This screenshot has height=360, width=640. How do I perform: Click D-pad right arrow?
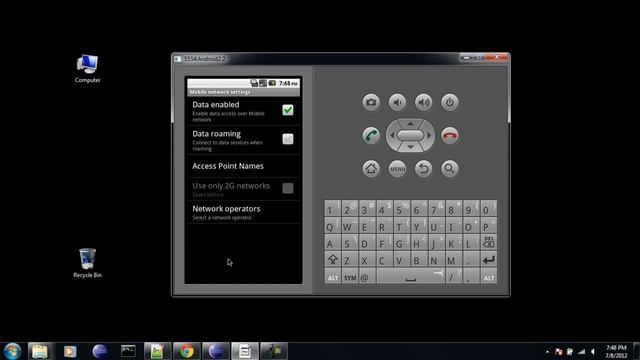click(429, 136)
